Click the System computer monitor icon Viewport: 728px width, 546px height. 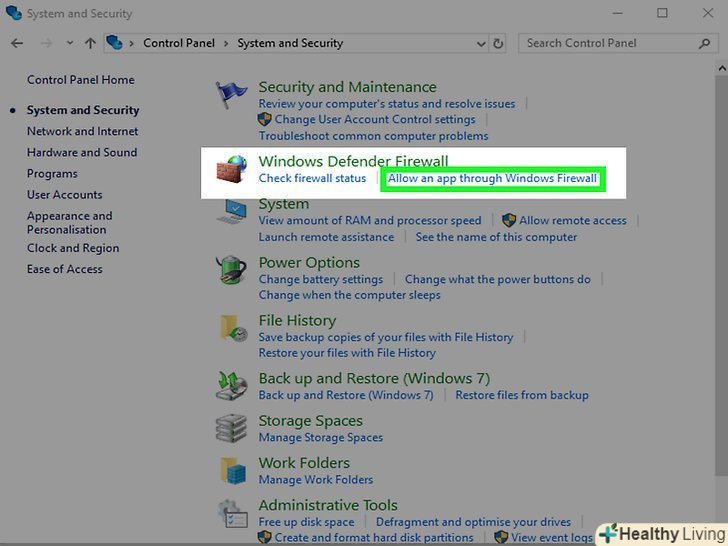[x=232, y=211]
